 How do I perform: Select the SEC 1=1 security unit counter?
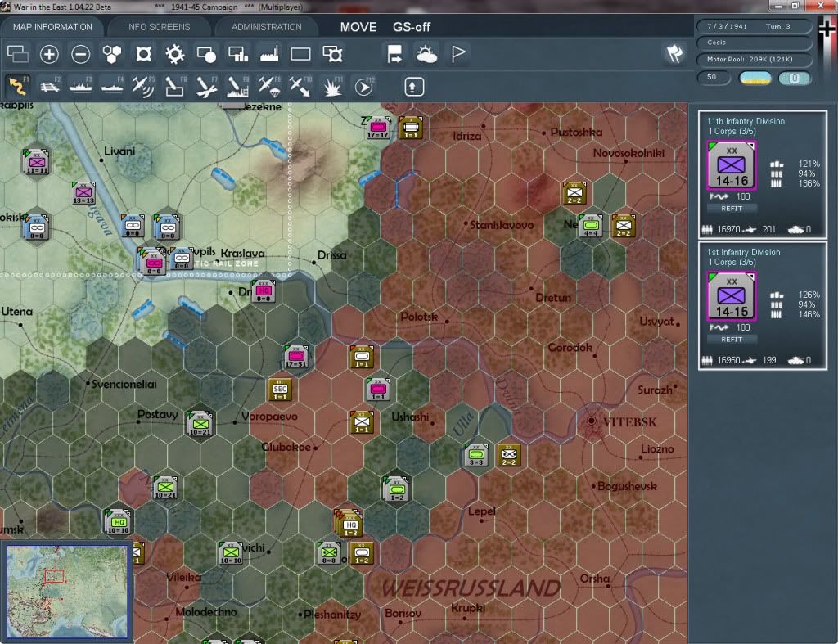(x=280, y=390)
